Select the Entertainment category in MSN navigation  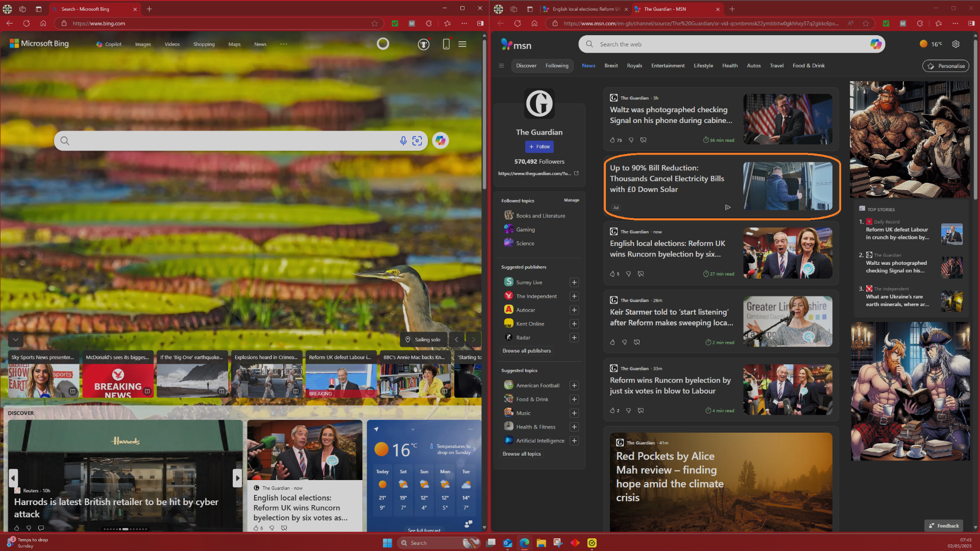click(x=668, y=66)
